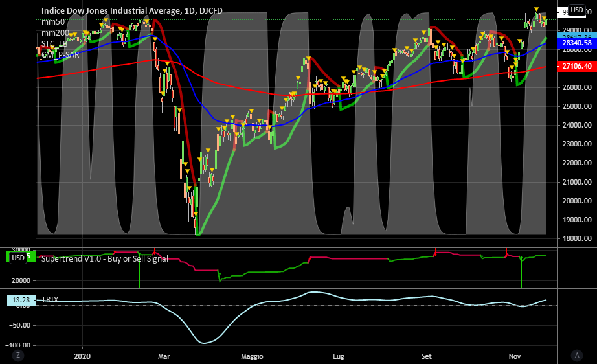
Task: Open the USD currency selector on main price axis
Action: pyautogui.click(x=577, y=10)
